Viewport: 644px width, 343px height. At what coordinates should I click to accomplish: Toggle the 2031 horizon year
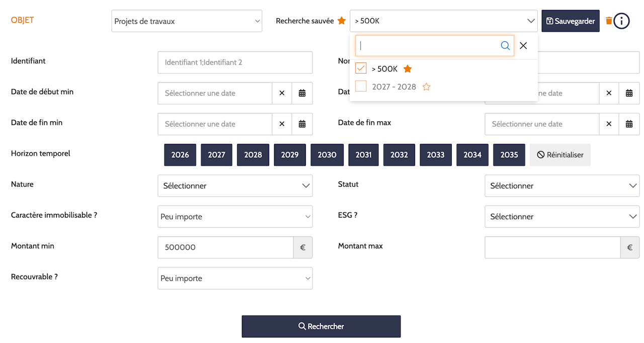pos(363,155)
